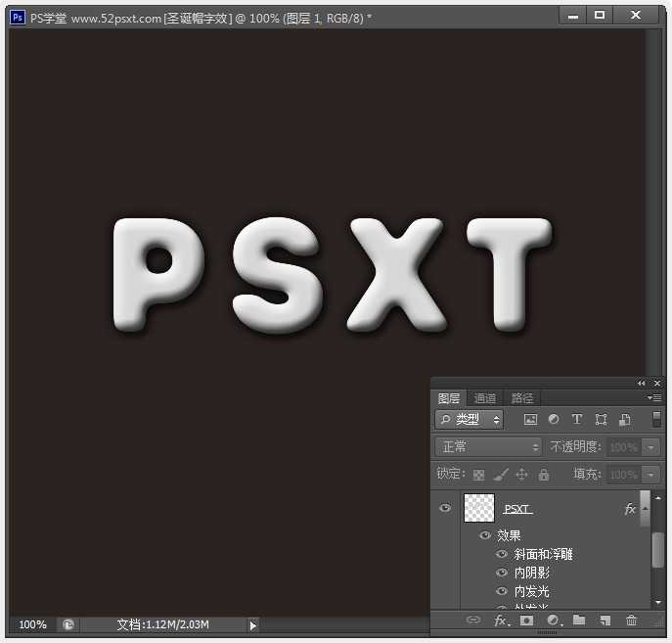Close the layers panel with X
Viewport: 672px width, 643px height.
656,383
